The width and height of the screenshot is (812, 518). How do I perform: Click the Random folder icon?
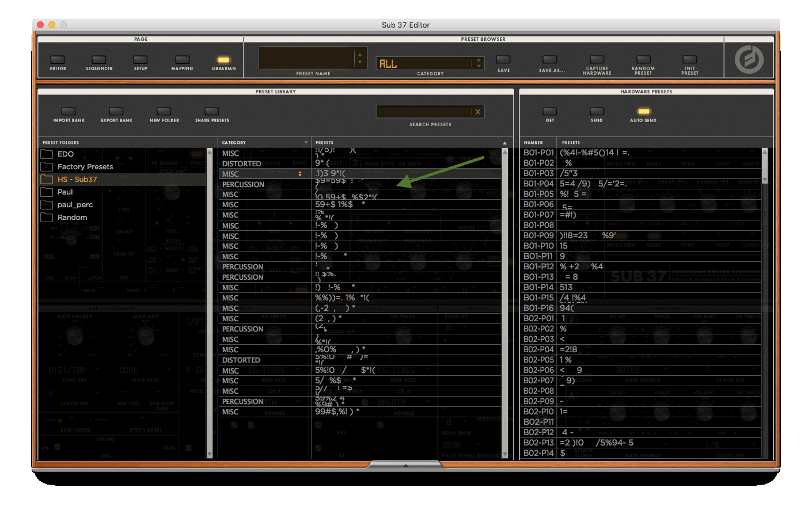point(47,218)
